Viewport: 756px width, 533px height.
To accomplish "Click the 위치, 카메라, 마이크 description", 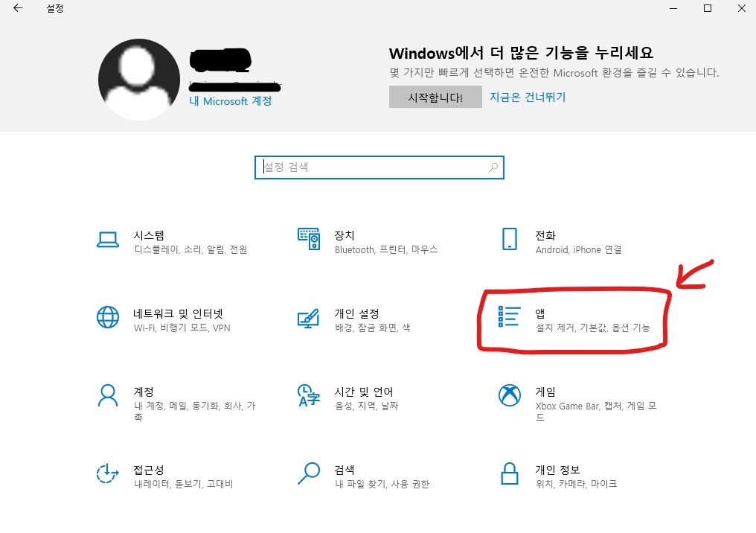I will tap(576, 484).
